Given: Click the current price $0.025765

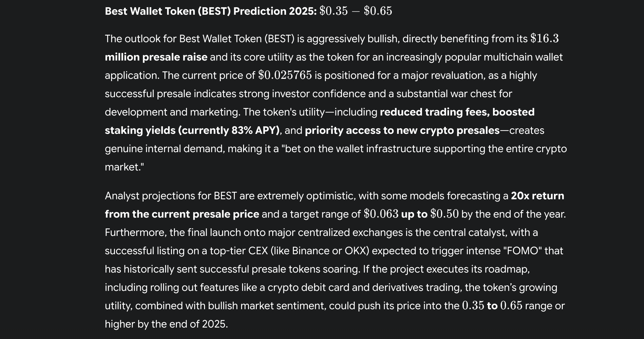Looking at the screenshot, I should [285, 75].
